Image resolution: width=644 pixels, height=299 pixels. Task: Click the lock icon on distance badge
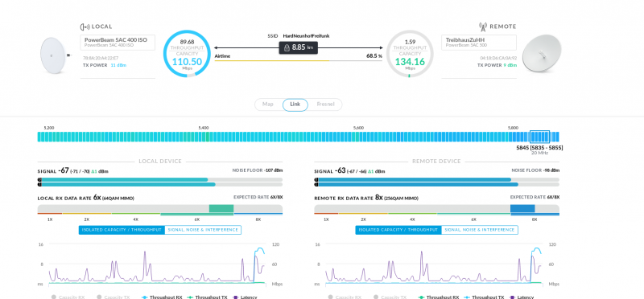287,47
